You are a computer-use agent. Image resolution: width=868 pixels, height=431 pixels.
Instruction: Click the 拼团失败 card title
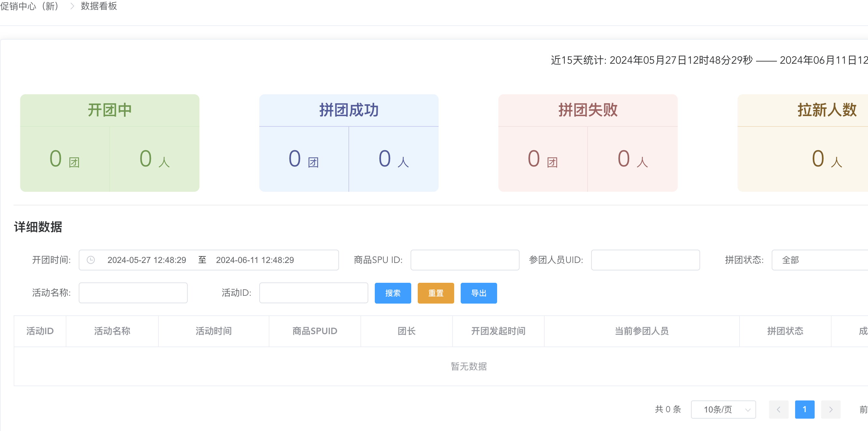point(588,110)
